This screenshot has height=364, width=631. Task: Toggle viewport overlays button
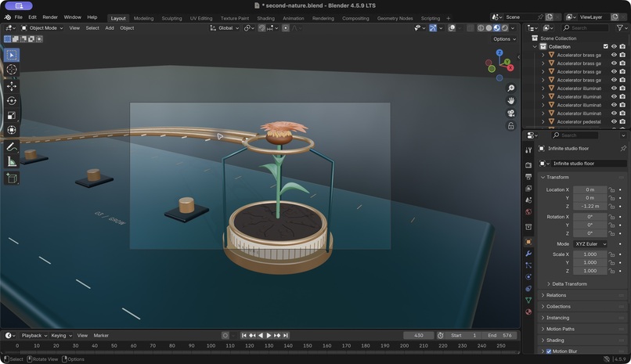tap(452, 28)
